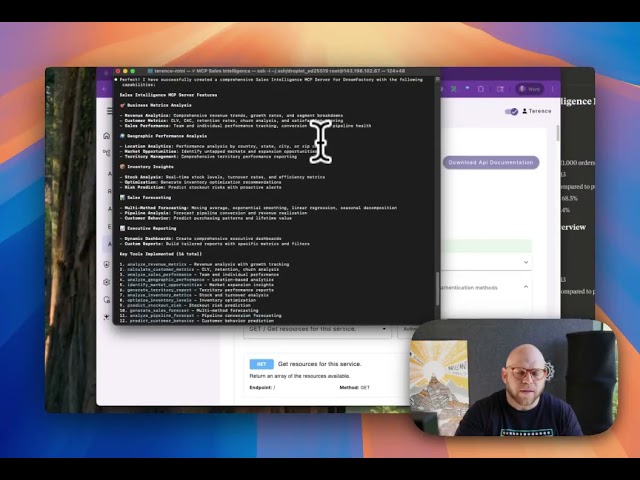
Task: Open the sidebar gear settings icon
Action: [107, 282]
